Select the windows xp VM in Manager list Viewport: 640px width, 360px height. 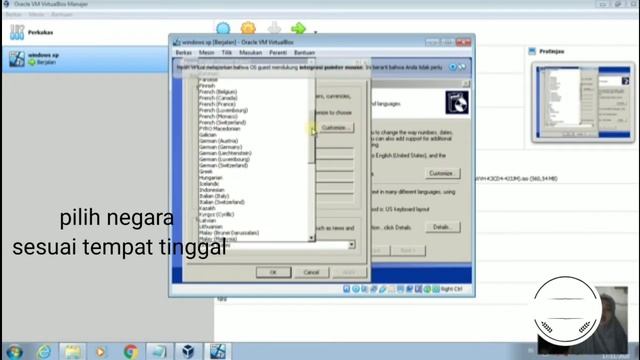[86, 59]
